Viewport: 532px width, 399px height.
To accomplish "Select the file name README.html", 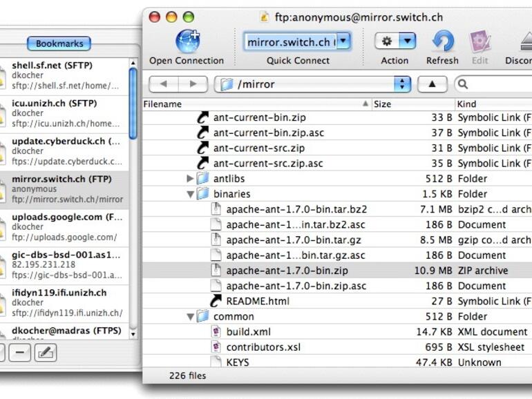I will (258, 301).
